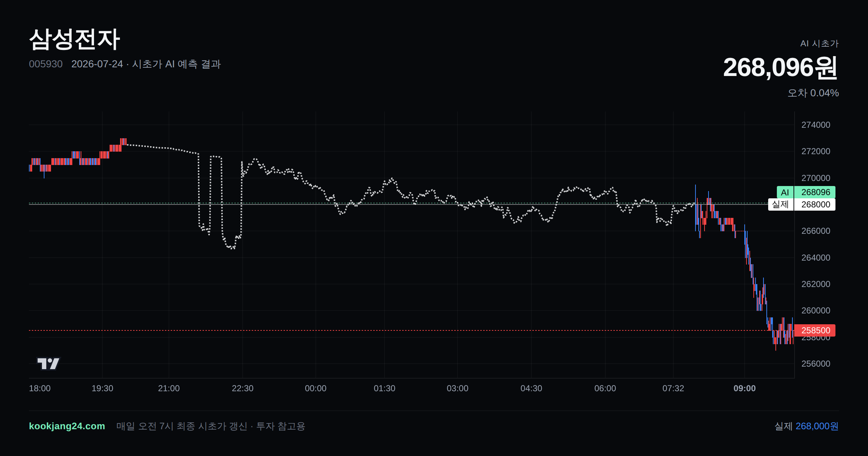The width and height of the screenshot is (868, 456).
Task: Click the 270000 price axis label
Action: (816, 178)
